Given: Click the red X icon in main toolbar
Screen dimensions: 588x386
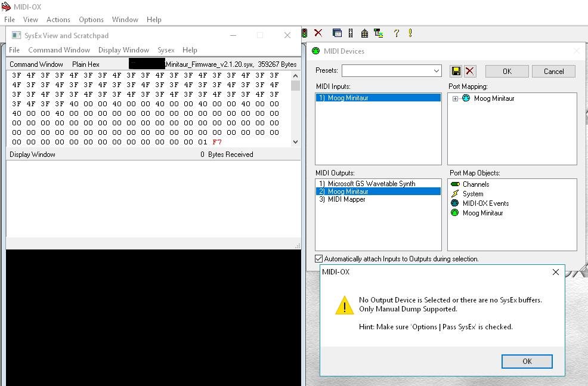Looking at the screenshot, I should [x=318, y=33].
